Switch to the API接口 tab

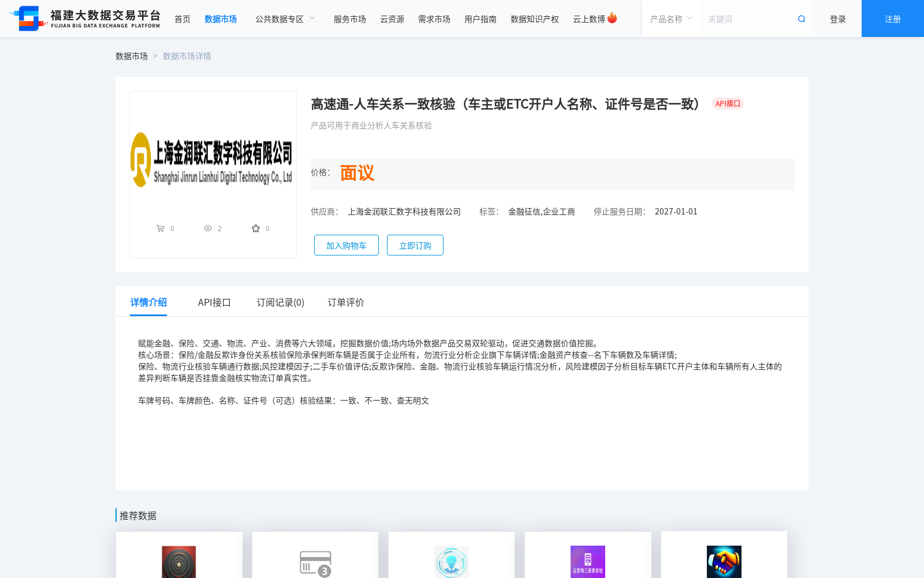214,302
